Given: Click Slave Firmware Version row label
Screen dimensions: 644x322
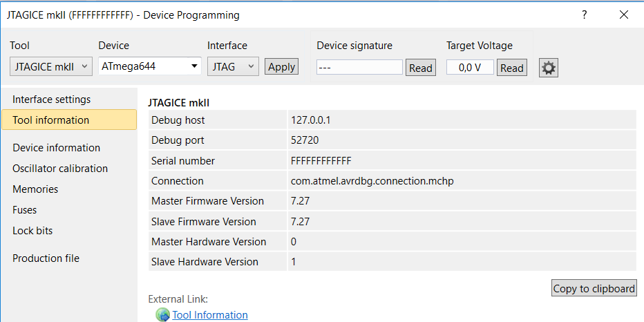Looking at the screenshot, I should (x=204, y=222).
